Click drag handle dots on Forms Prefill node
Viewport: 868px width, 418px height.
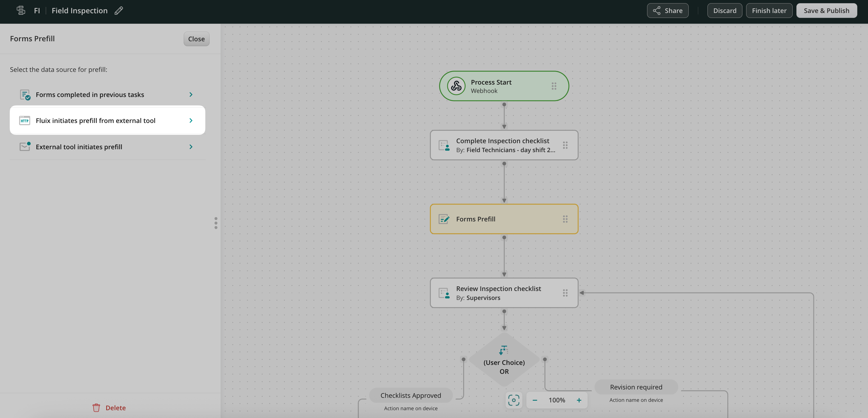coord(565,219)
